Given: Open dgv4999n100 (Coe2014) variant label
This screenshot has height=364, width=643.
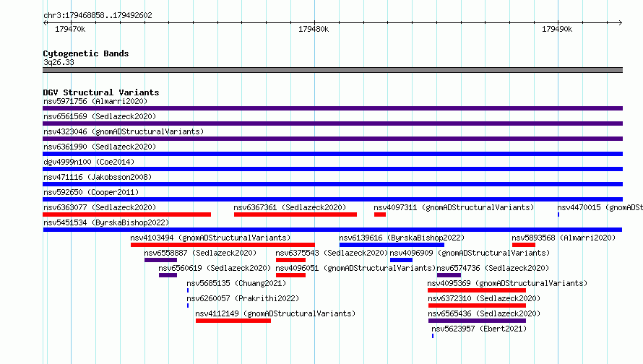Looking at the screenshot, I should tap(89, 162).
